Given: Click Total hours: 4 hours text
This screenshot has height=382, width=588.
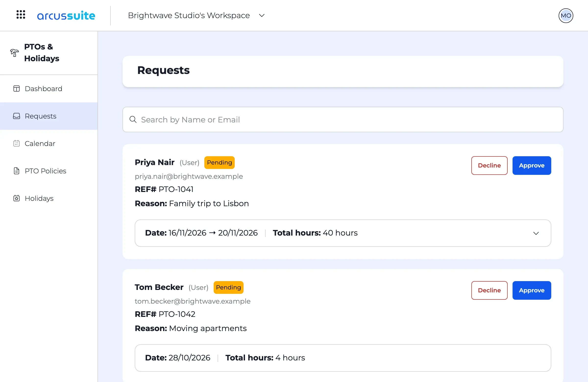Looking at the screenshot, I should coord(265,358).
